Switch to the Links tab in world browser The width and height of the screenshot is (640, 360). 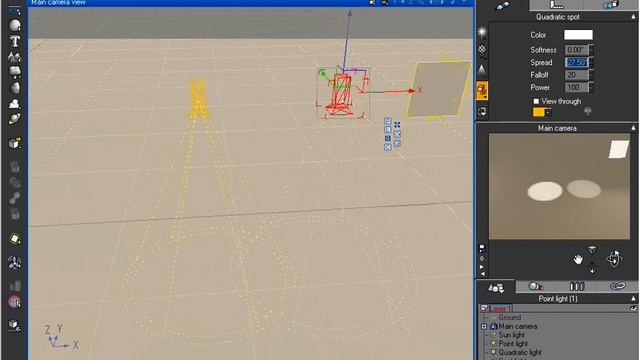click(x=618, y=287)
